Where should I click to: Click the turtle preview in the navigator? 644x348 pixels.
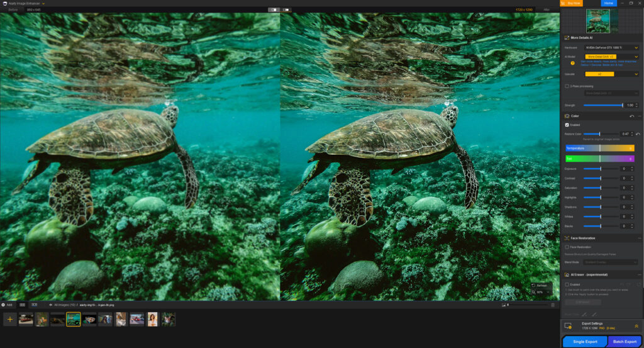(597, 21)
